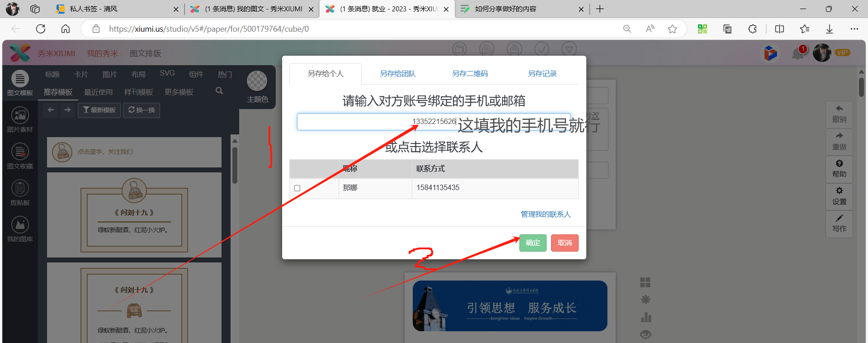Viewport: 868px width, 343px height.
Task: Open browser downloads icon
Action: (830, 29)
